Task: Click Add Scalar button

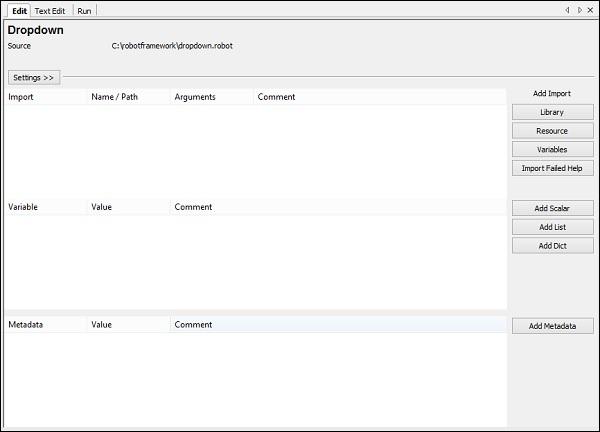Action: point(553,208)
